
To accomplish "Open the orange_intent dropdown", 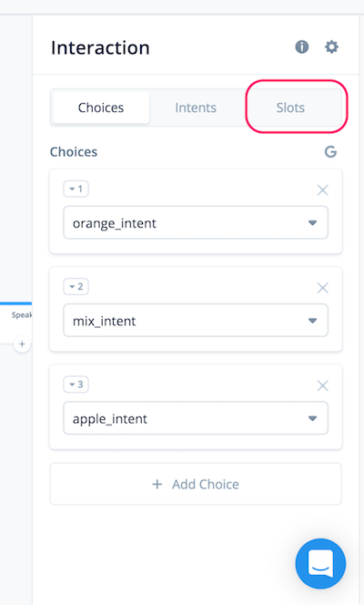I will tap(196, 222).
